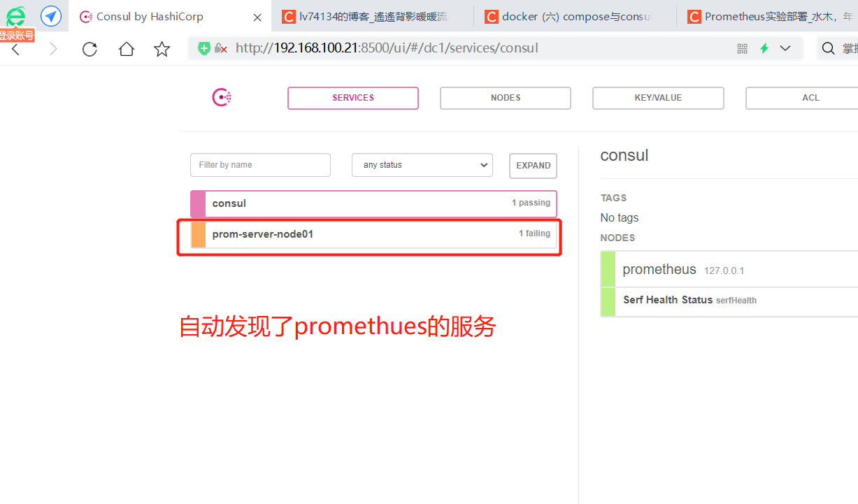Click the Serf Health Status check
Screen dimensions: 858x504
(729, 301)
